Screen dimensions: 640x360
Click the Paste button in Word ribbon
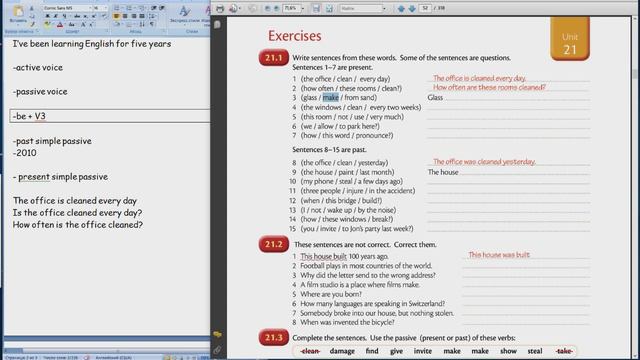[x=18, y=15]
